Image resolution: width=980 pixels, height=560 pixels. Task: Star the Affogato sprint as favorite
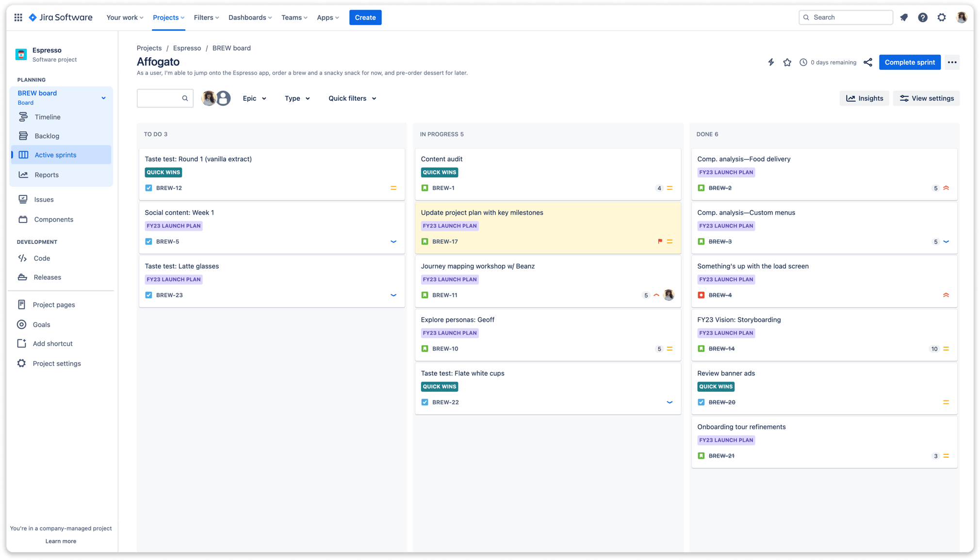(x=787, y=62)
